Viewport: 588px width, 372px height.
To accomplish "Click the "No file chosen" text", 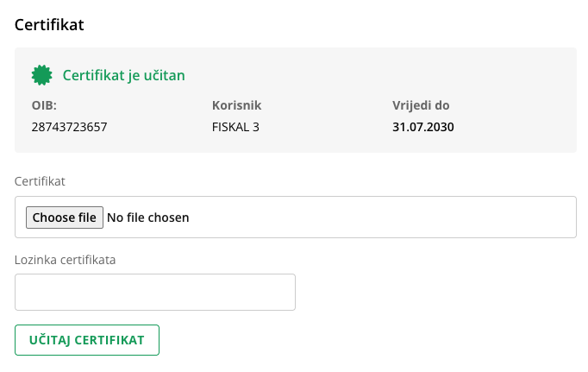I will tap(147, 218).
